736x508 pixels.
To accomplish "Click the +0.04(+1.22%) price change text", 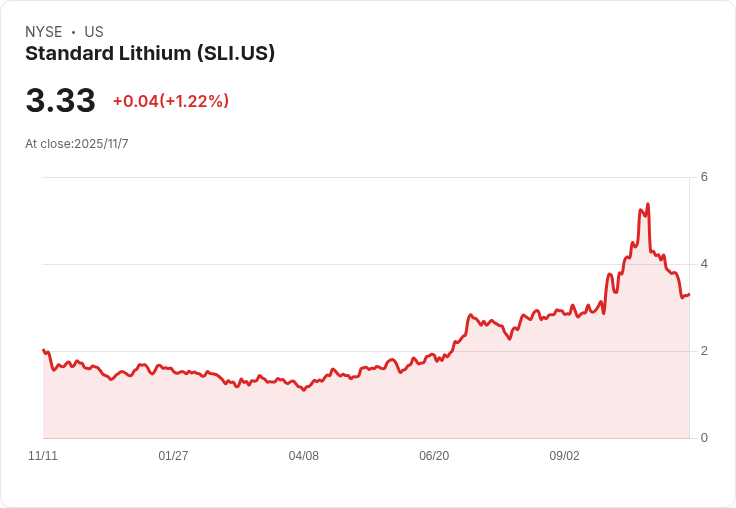I will click(x=171, y=101).
